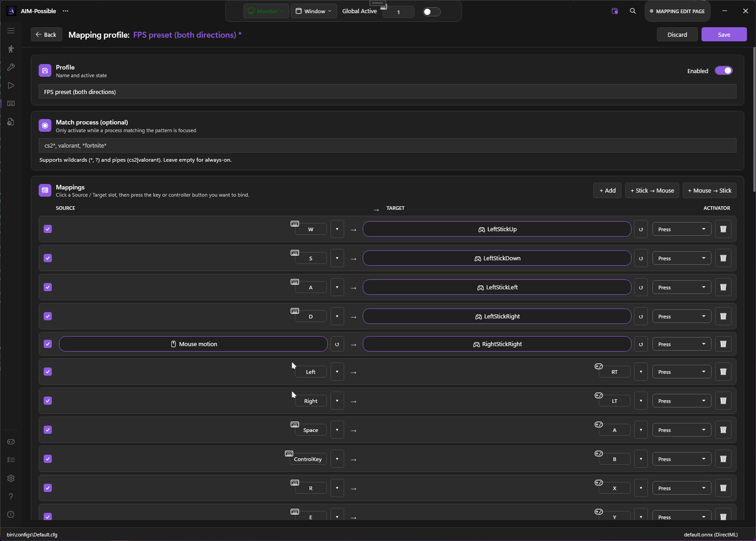Open the help question mark icon
The width and height of the screenshot is (756, 541).
tap(11, 496)
